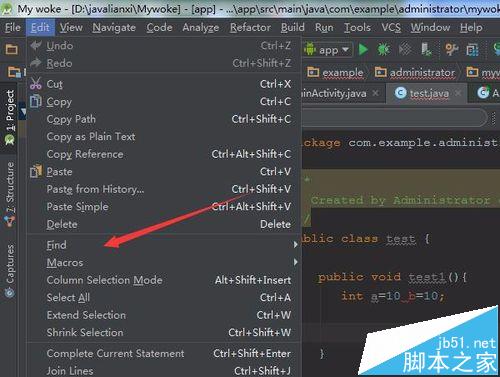Choose Shrink Selection menu entry
The width and height of the screenshot is (500, 377).
(163, 332)
